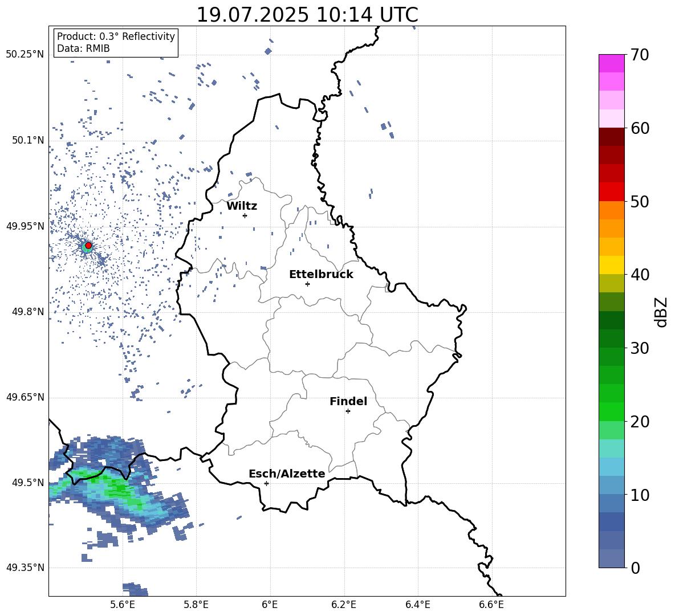Click the 0 colorbar tick label
675x616 pixels.
point(635,568)
